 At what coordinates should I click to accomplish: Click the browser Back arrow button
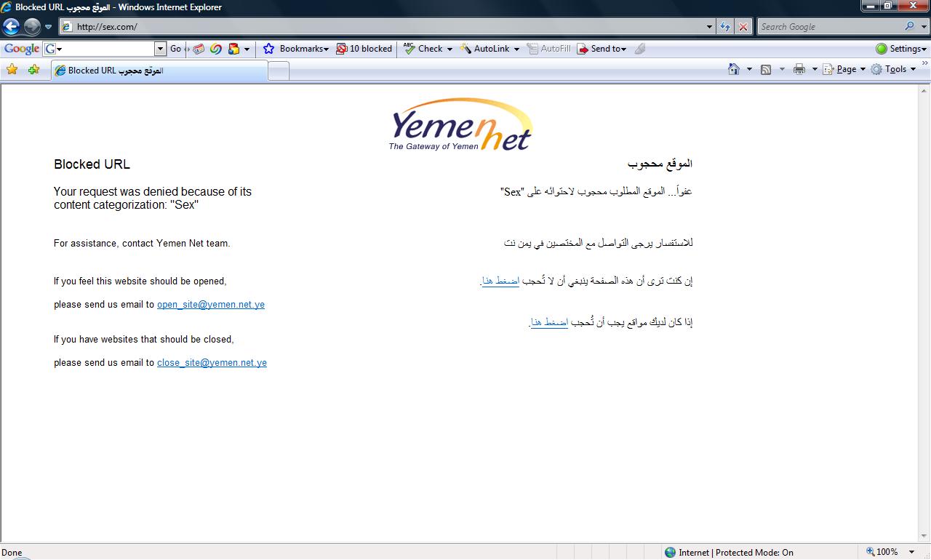coord(11,27)
